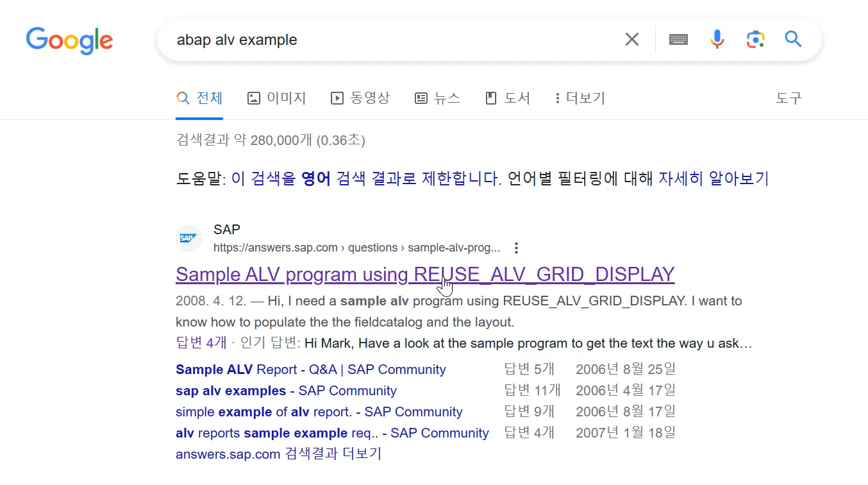The image size is (868, 485).
Task: Open simple example of alv report link
Action: point(319,412)
